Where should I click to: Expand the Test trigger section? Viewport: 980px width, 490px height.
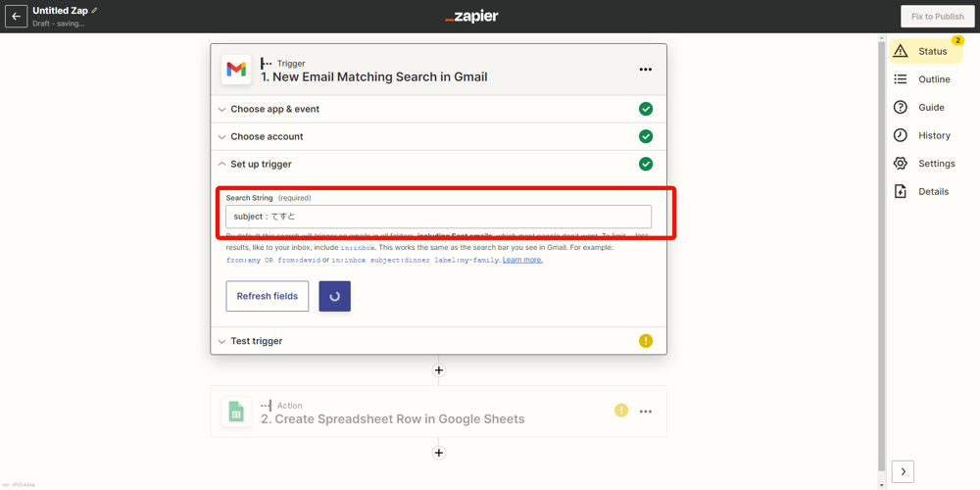[x=438, y=341]
